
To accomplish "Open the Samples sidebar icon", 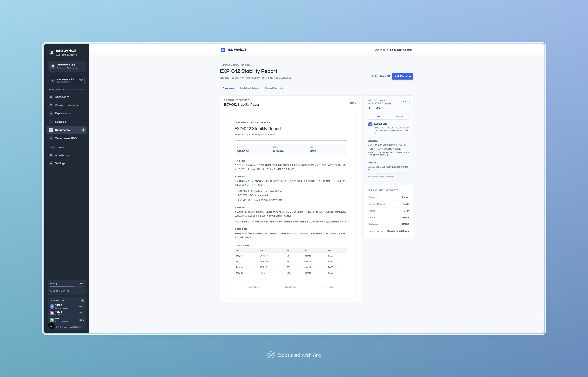I will [x=51, y=122].
